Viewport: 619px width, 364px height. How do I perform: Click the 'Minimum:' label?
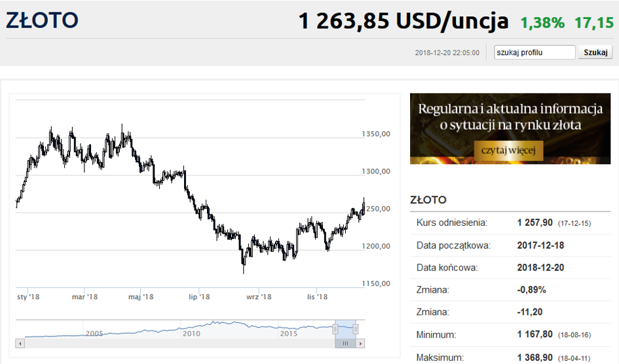click(436, 335)
